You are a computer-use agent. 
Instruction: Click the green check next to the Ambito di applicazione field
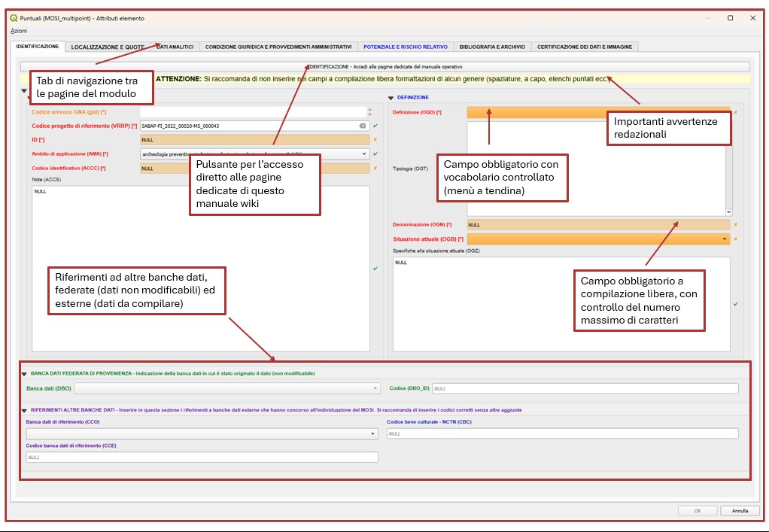pos(375,154)
